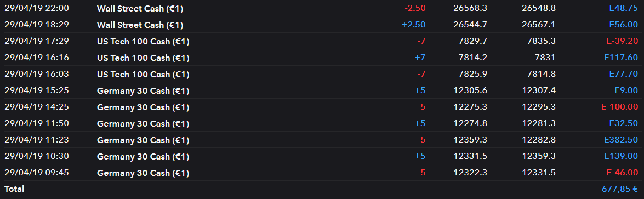This screenshot has height=199, width=644.
Task: Select the 29/04/19 22:00 Wall Street Cash row
Action: point(322,8)
